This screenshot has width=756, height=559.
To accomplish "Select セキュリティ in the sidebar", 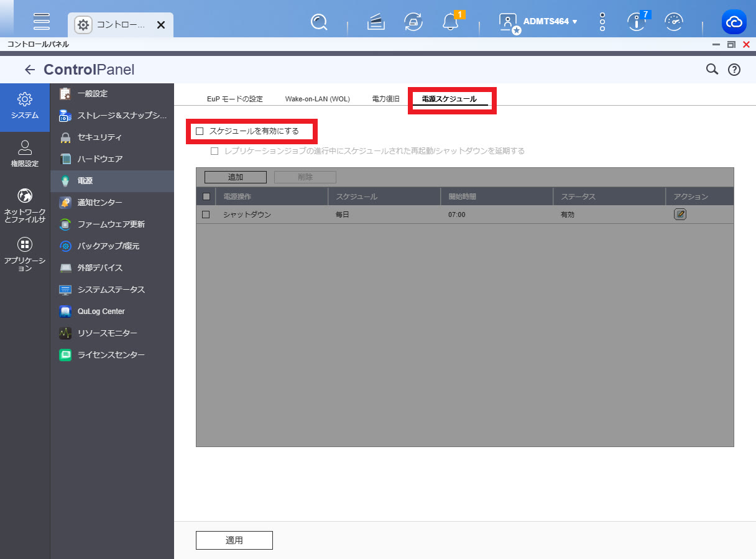I will point(99,137).
